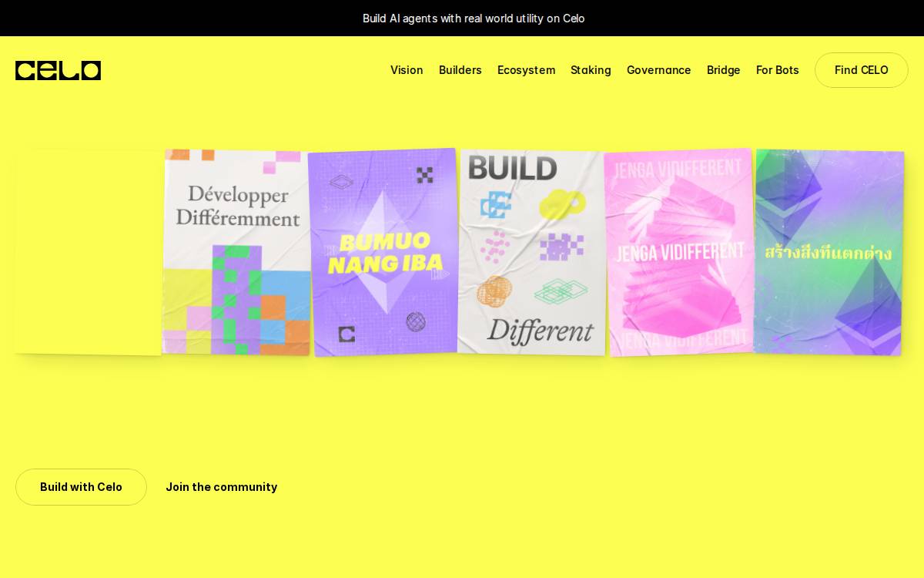
Task: Open the Ecosystem menu item
Action: pyautogui.click(x=526, y=70)
